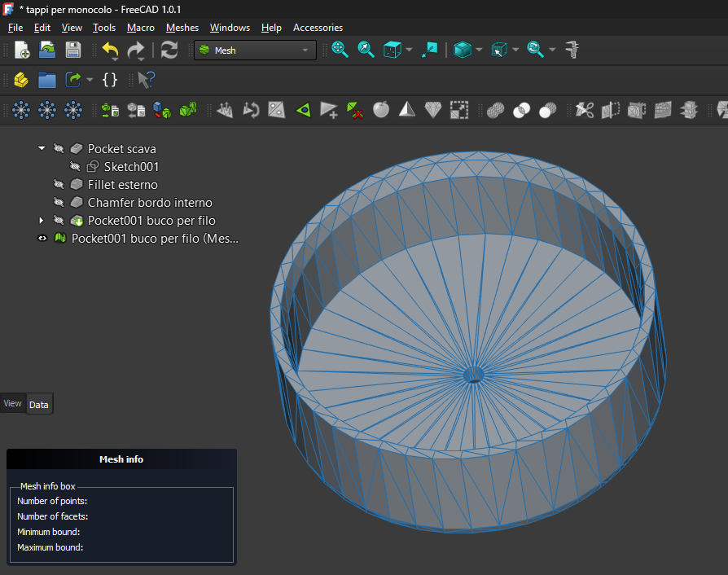Click the Refresh/Recompute icon
The image size is (728, 575).
pyautogui.click(x=169, y=50)
